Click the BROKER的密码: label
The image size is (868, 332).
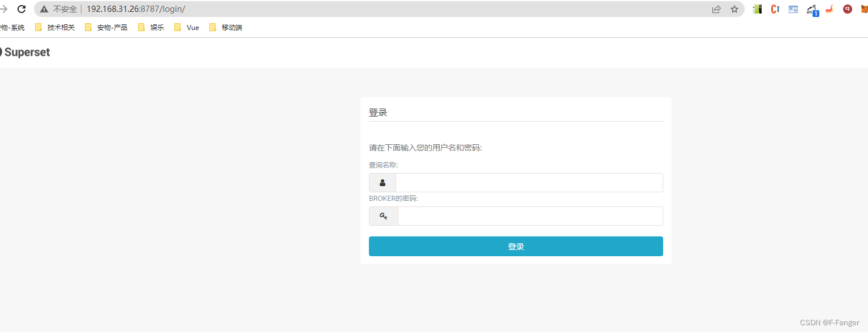[393, 199]
